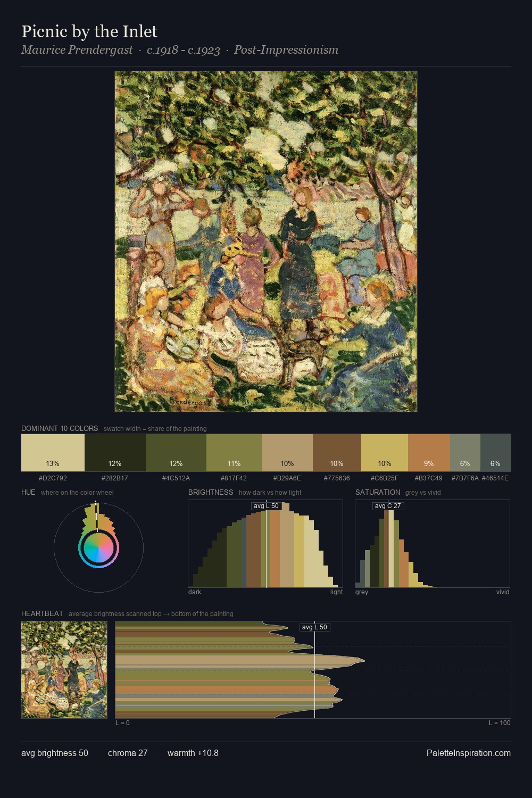Pick the #775636 brown swatch

(337, 453)
